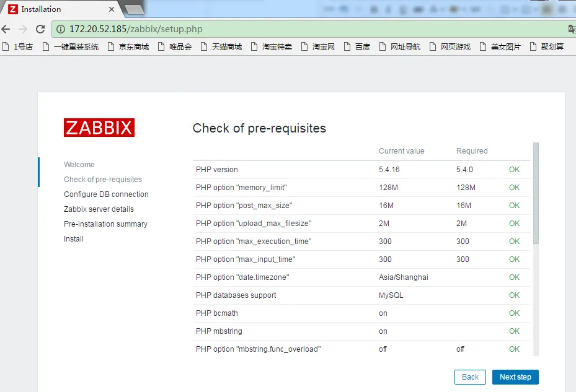Open the 淘宝网 bookmark
This screenshot has width=576, height=392.
click(318, 46)
